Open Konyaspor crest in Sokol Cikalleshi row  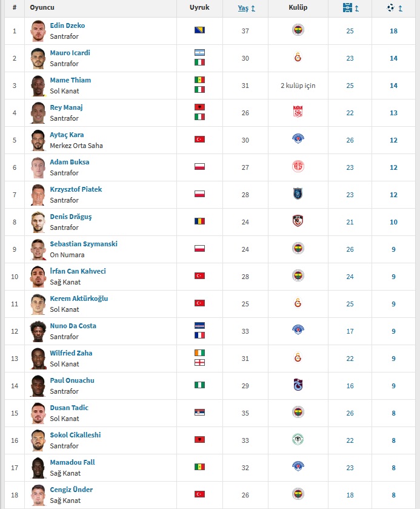(x=298, y=439)
